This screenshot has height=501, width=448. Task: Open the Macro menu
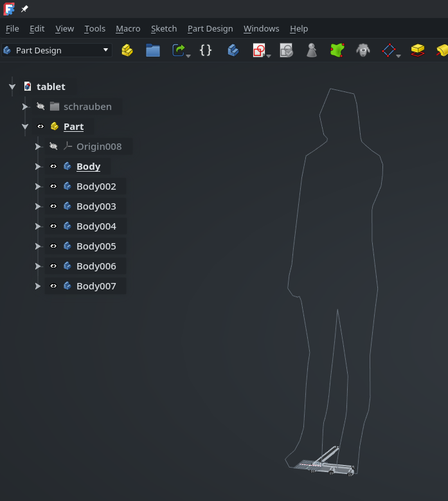(x=128, y=28)
